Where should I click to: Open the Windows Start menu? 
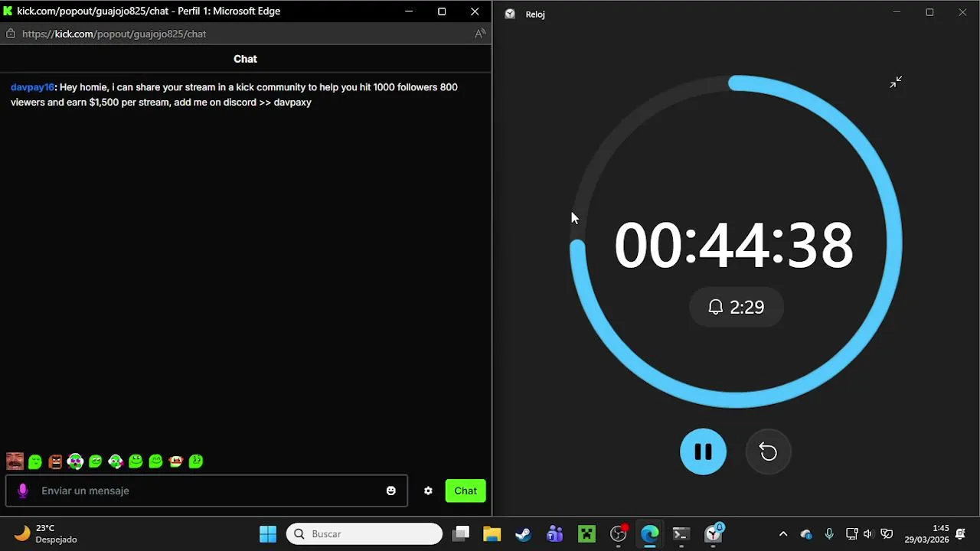click(268, 533)
